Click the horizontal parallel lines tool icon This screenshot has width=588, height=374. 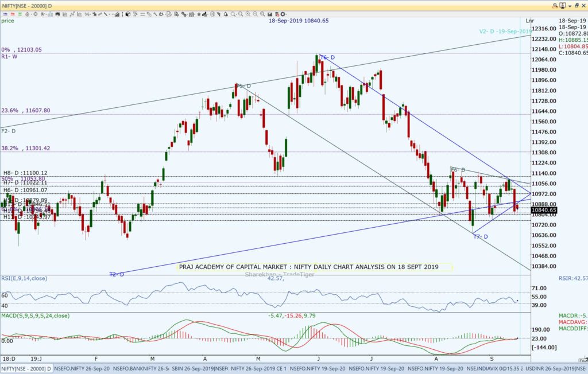pyautogui.click(x=142, y=14)
